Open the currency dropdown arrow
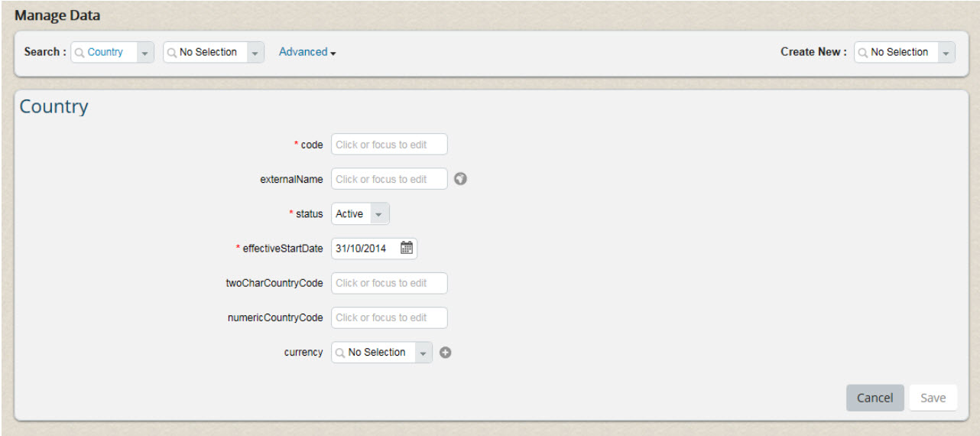 point(423,353)
